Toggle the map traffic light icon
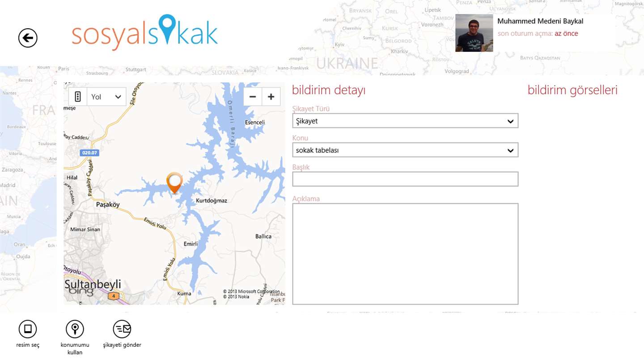This screenshot has height=362, width=644. 78,97
